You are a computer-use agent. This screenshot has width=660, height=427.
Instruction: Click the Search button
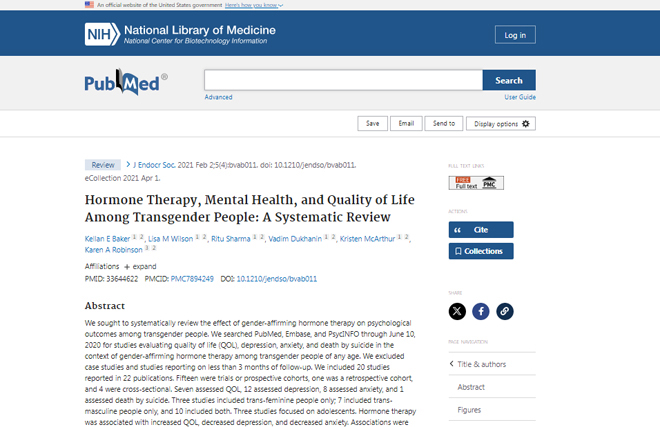[x=509, y=80]
